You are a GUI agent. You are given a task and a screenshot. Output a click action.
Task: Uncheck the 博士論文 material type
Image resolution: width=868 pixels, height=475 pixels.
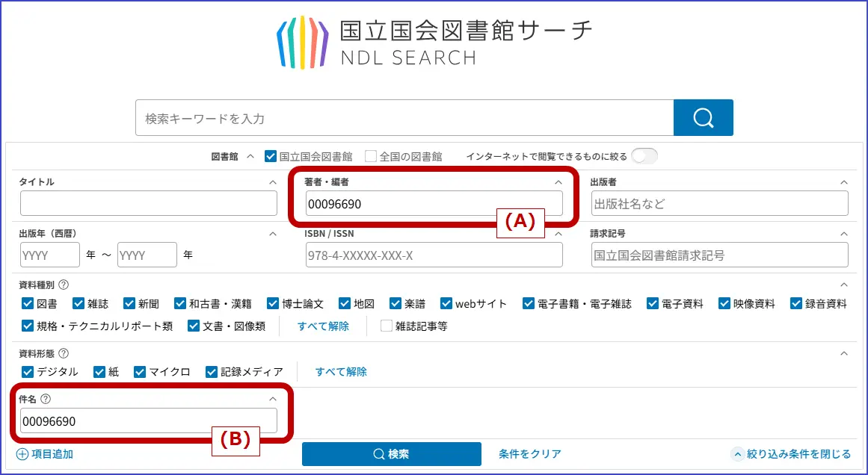coord(272,304)
